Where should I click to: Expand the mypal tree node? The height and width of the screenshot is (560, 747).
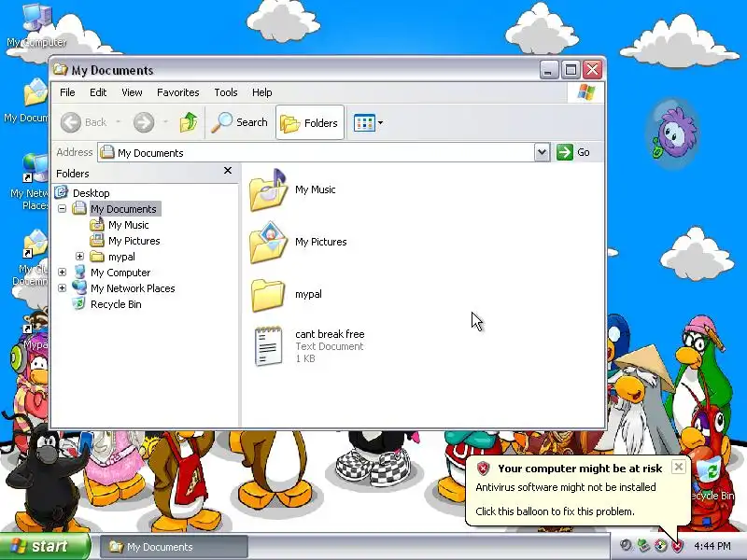click(79, 256)
